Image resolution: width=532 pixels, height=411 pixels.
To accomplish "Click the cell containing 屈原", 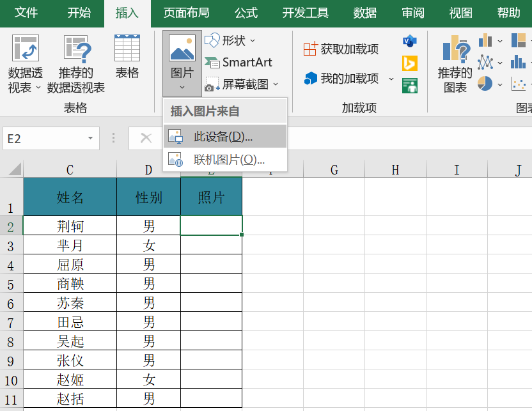I will [70, 264].
